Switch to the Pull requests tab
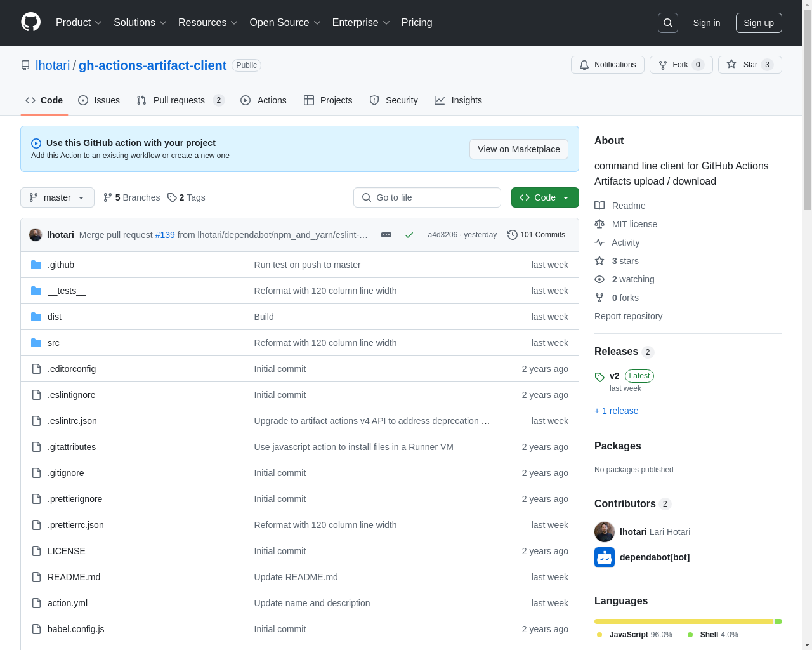This screenshot has width=812, height=650. tap(181, 100)
